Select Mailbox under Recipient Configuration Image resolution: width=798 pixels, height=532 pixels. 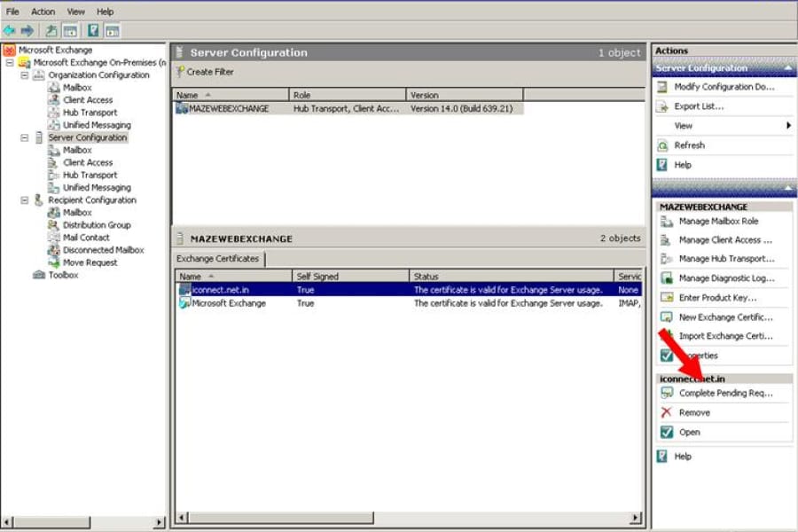tap(77, 213)
